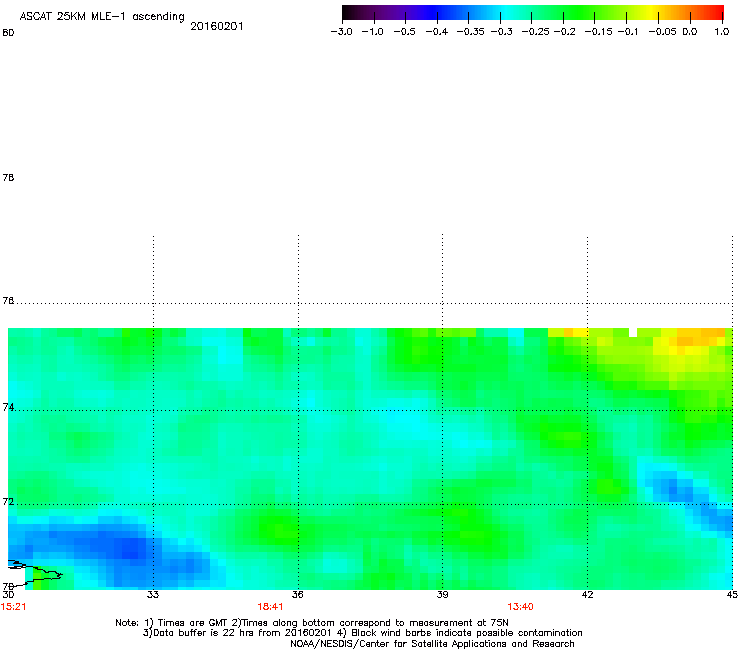Click the color bar value 1.0
The image size is (740, 650).
click(x=722, y=32)
